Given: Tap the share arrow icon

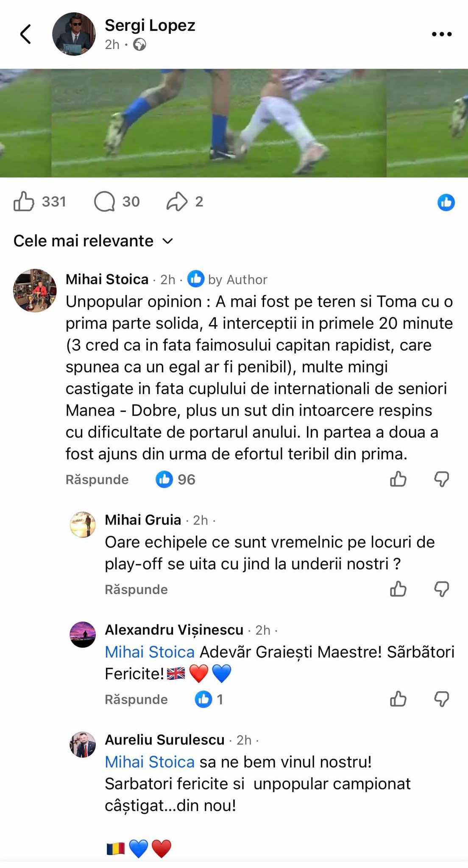Looking at the screenshot, I should coord(177,201).
